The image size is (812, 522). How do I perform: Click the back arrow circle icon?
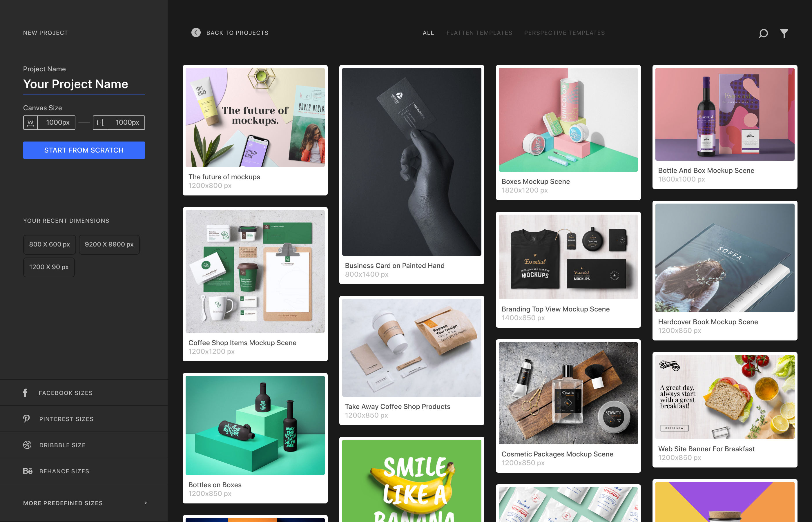pos(195,32)
